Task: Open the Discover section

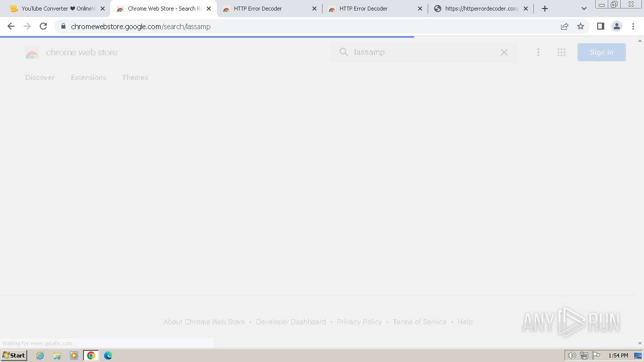Action: [x=40, y=77]
